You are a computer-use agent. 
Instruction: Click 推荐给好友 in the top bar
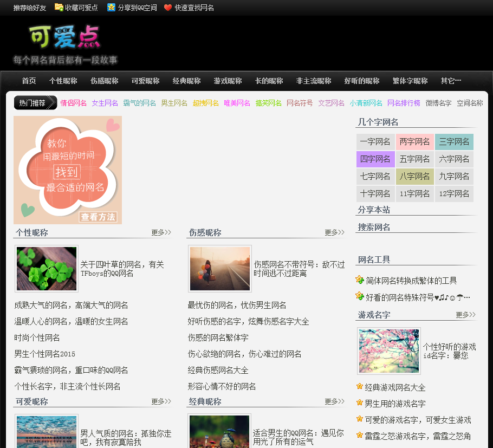click(x=30, y=8)
